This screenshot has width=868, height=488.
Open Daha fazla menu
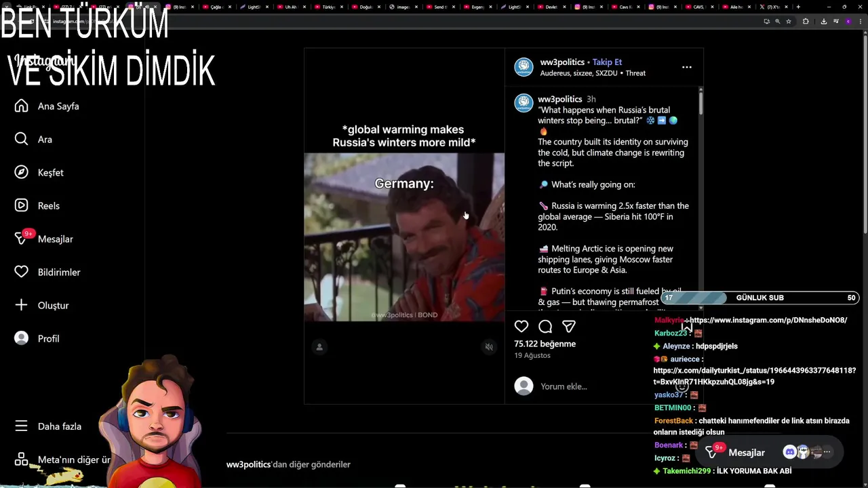pos(47,426)
